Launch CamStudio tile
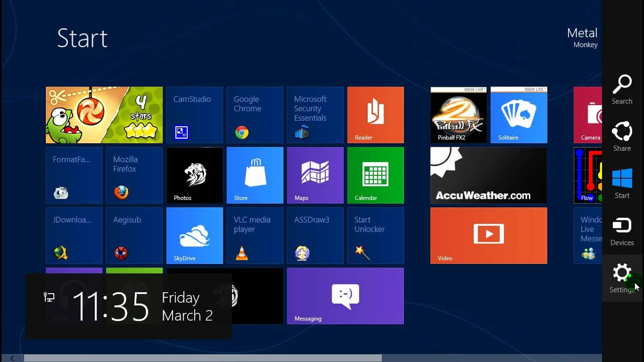644x362 pixels. coord(195,115)
